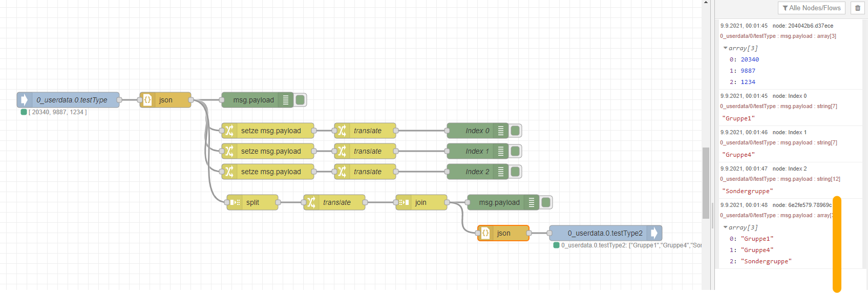Clear debug messages with the trash icon
Screen dimensions: 868x293
[x=858, y=8]
